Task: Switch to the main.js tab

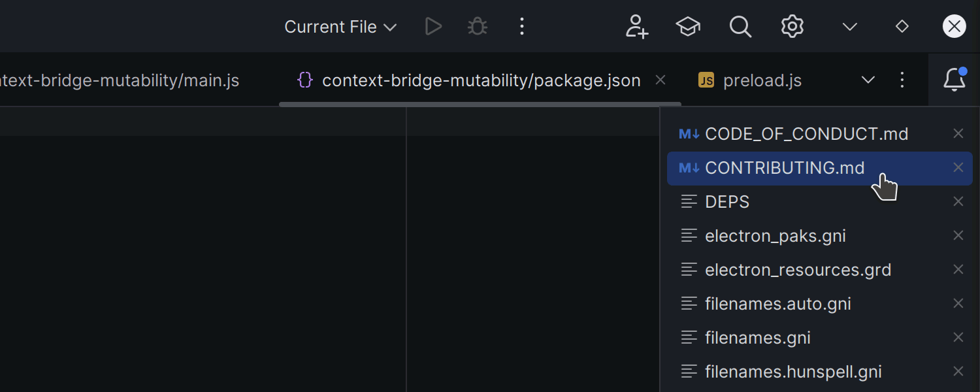Action: coord(121,80)
